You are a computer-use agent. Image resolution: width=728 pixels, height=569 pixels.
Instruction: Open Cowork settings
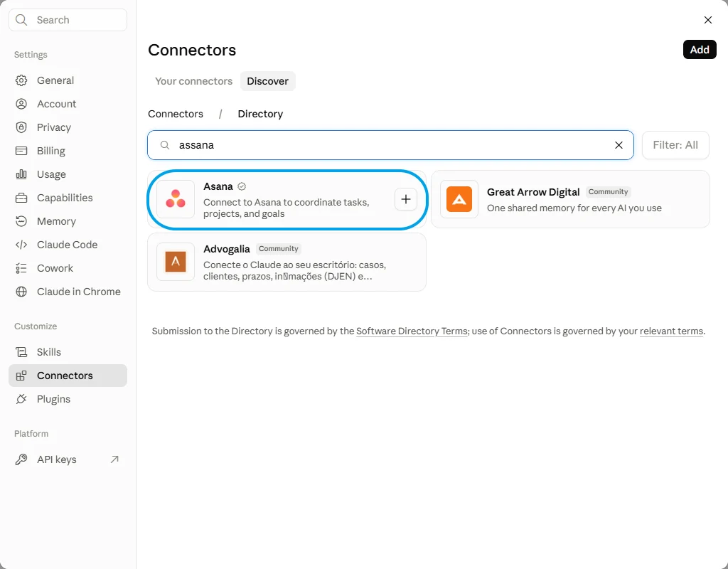[x=68, y=268]
